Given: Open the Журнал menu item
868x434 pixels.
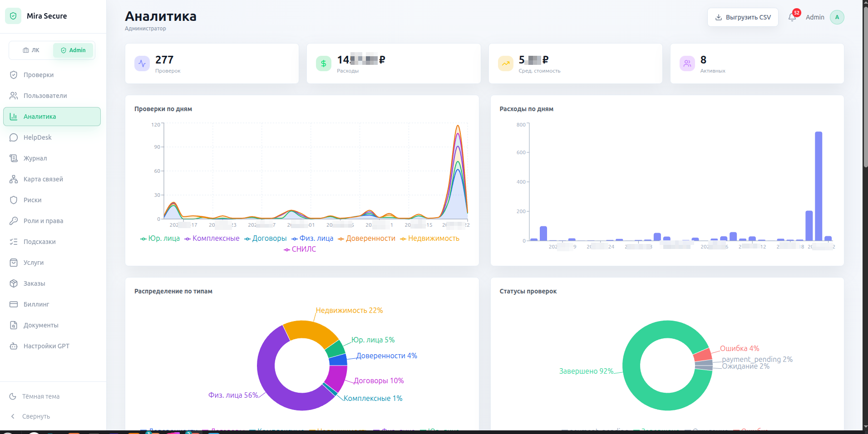Looking at the screenshot, I should pyautogui.click(x=52, y=158).
